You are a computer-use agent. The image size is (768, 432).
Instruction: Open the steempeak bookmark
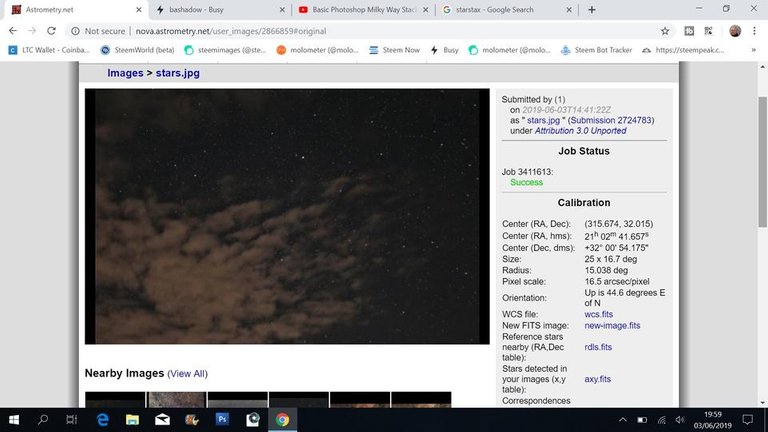click(683, 50)
